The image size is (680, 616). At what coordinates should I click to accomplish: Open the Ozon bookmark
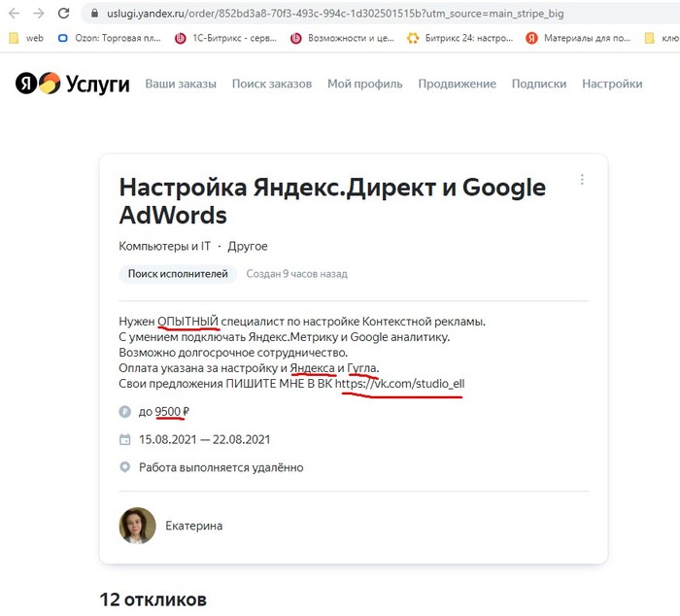[x=109, y=38]
